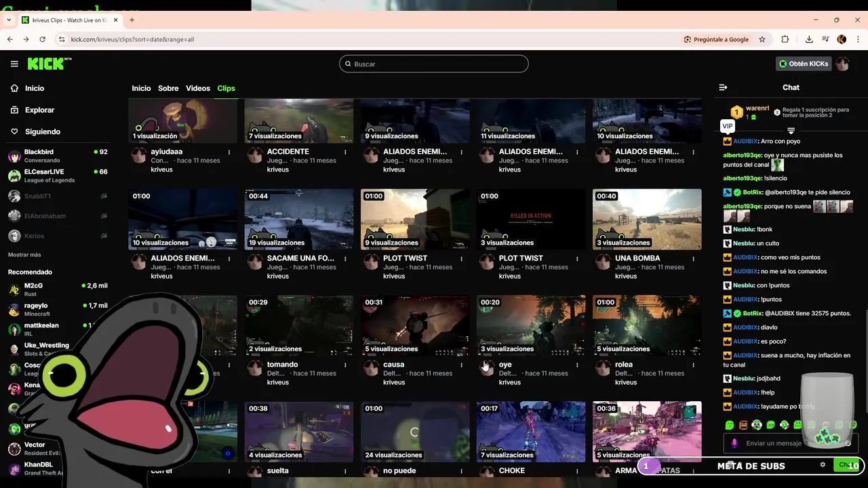Open Kerios's offline channel
Screen dimensions: 868x488
58,236
